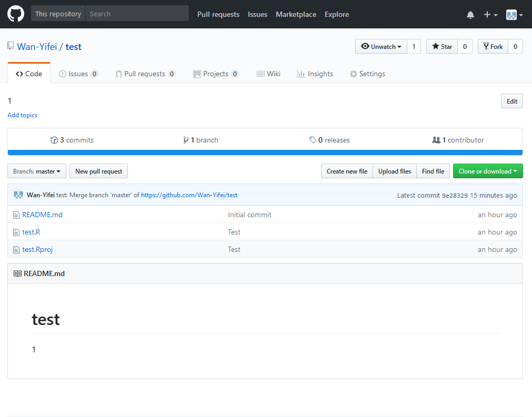View the 1 contributor page
The height and width of the screenshot is (417, 532).
(x=458, y=140)
